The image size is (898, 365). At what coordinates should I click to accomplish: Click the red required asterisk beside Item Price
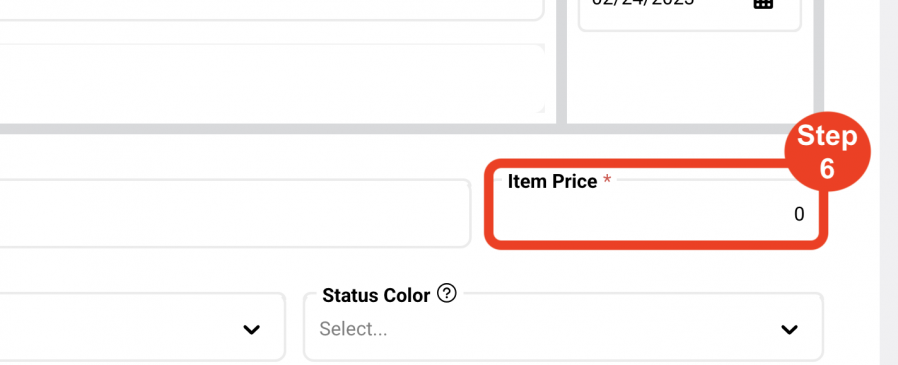coord(607,180)
